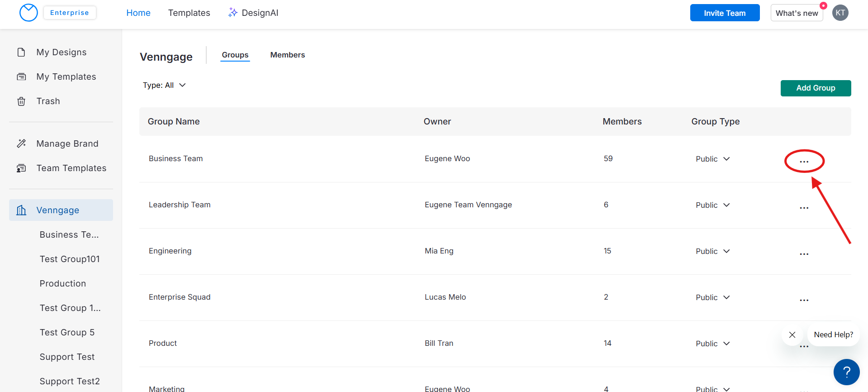
Task: Click the KT user avatar
Action: (x=840, y=13)
